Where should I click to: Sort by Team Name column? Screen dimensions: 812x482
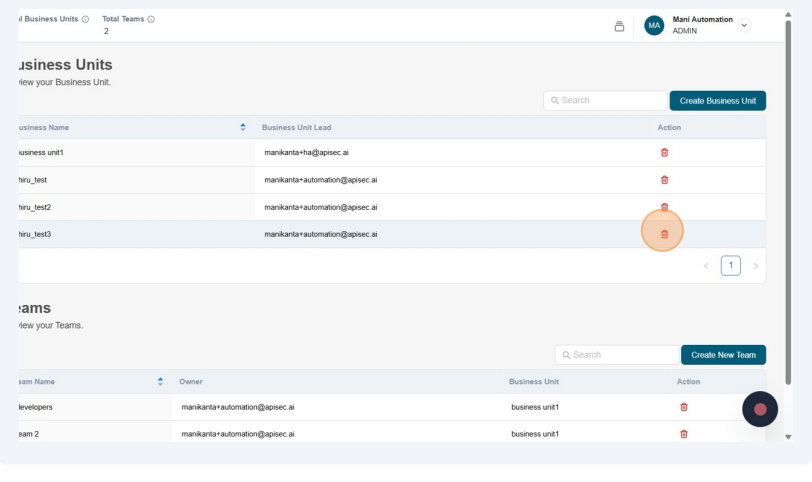point(160,381)
